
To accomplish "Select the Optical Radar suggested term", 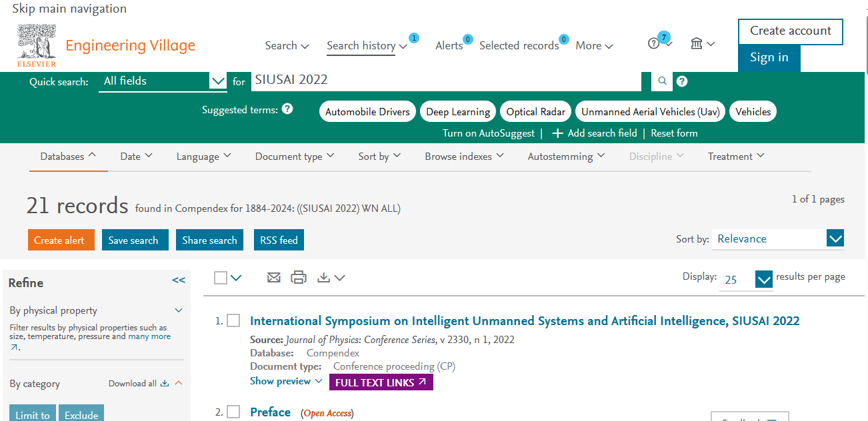I will tap(535, 112).
